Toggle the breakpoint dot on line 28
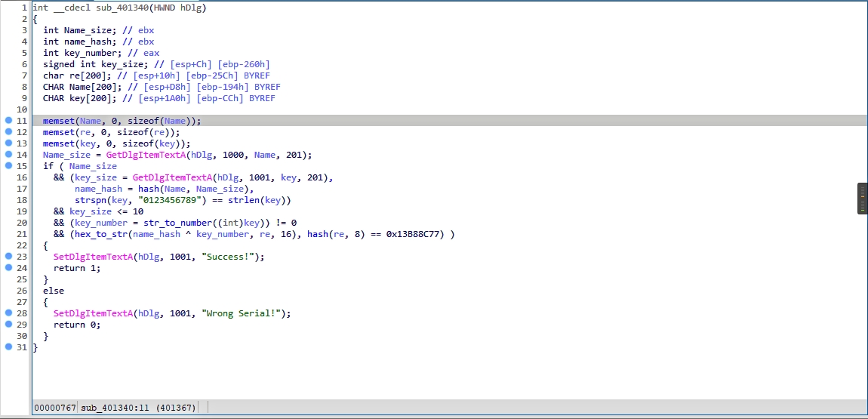The width and height of the screenshot is (868, 419). [x=8, y=313]
